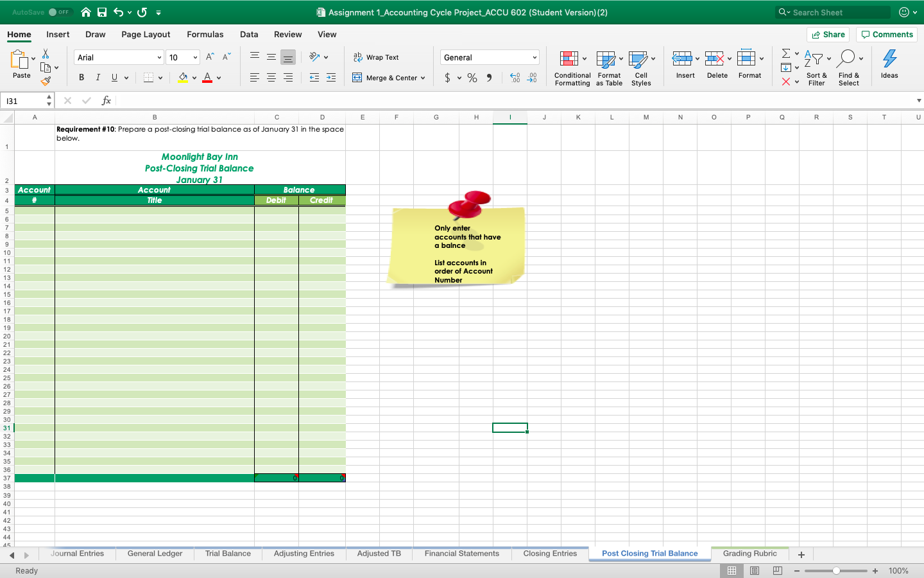The image size is (924, 578).
Task: Click the Comments button
Action: point(887,35)
